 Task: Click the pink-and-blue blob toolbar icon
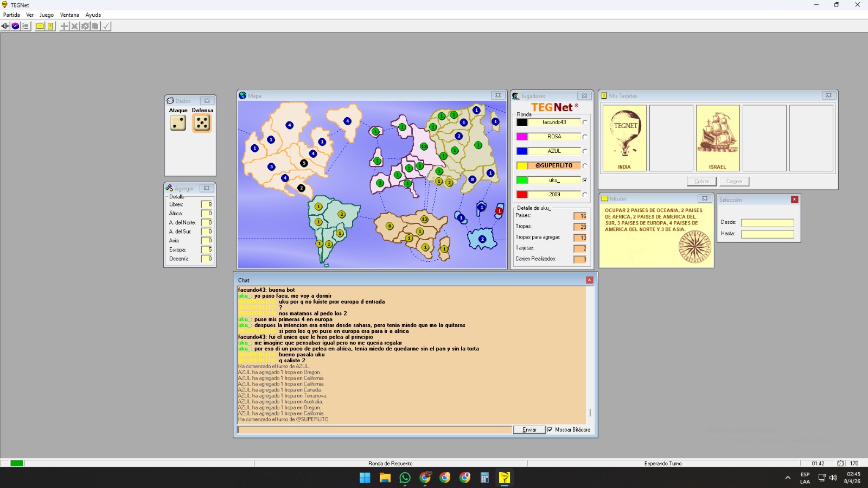click(x=15, y=26)
